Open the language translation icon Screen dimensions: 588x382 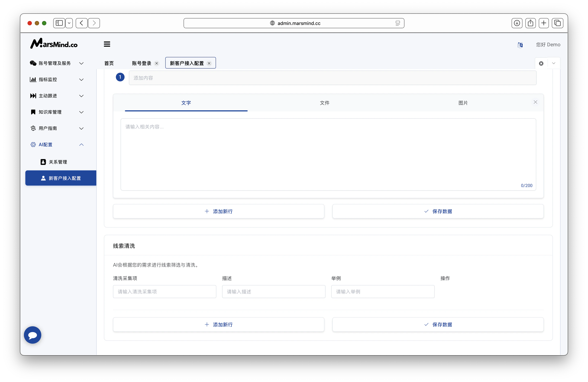[x=520, y=45]
